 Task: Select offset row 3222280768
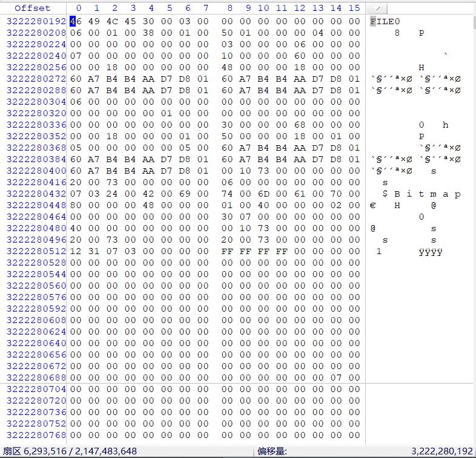[x=36, y=435]
